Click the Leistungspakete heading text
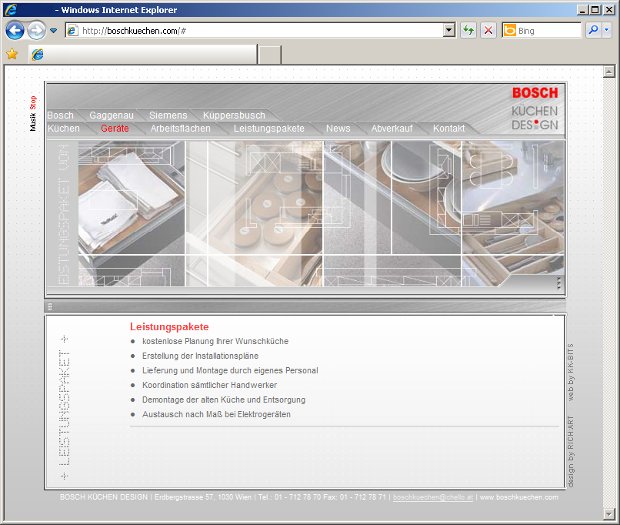This screenshot has height=525, width=620. (169, 327)
